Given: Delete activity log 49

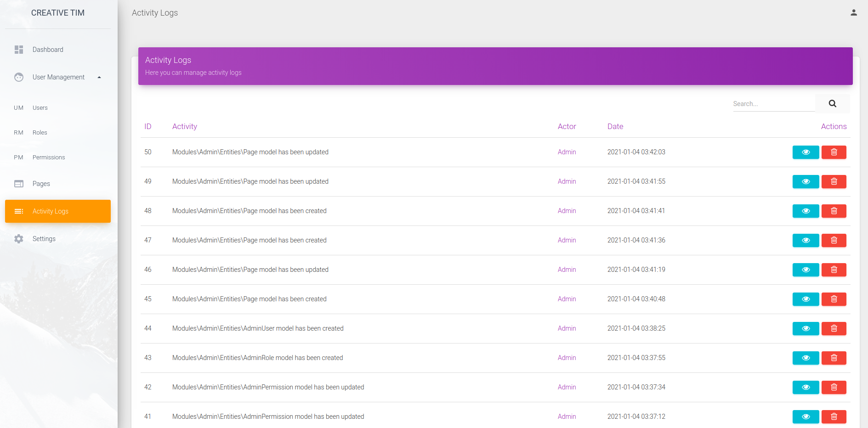Looking at the screenshot, I should point(834,181).
